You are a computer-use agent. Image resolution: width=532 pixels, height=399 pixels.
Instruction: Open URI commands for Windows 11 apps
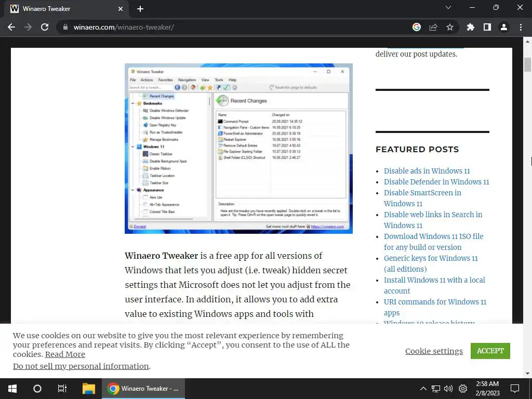(x=435, y=307)
